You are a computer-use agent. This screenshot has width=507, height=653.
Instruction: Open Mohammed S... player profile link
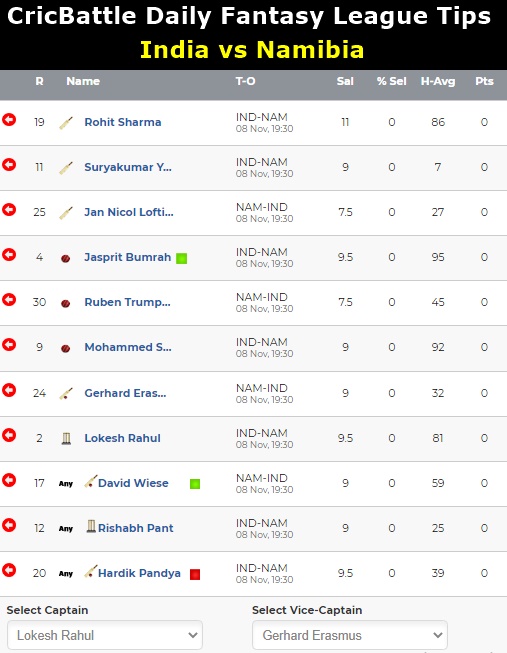point(128,347)
